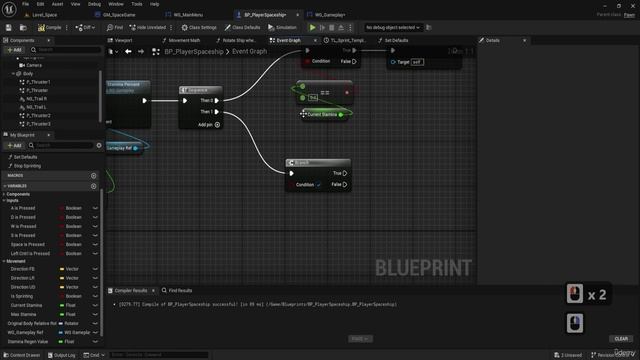The image size is (640, 360).
Task: Open Class Settings
Action: tap(199, 28)
